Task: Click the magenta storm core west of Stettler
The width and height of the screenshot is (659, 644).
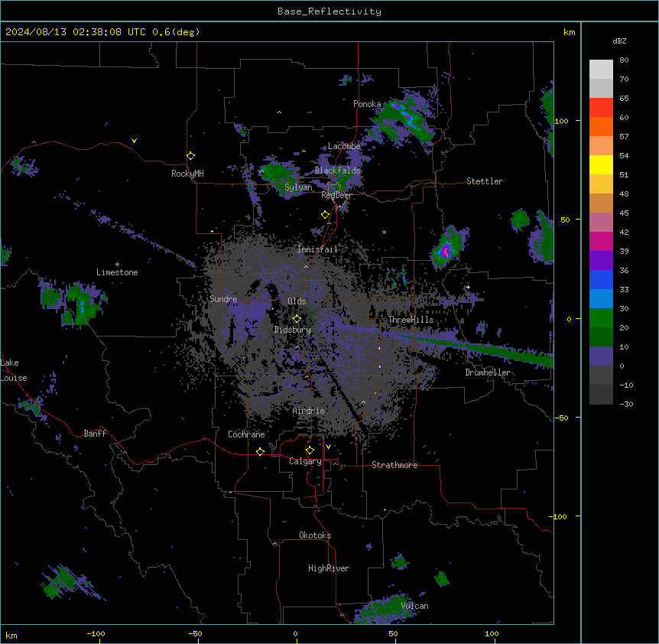Action: coord(445,252)
